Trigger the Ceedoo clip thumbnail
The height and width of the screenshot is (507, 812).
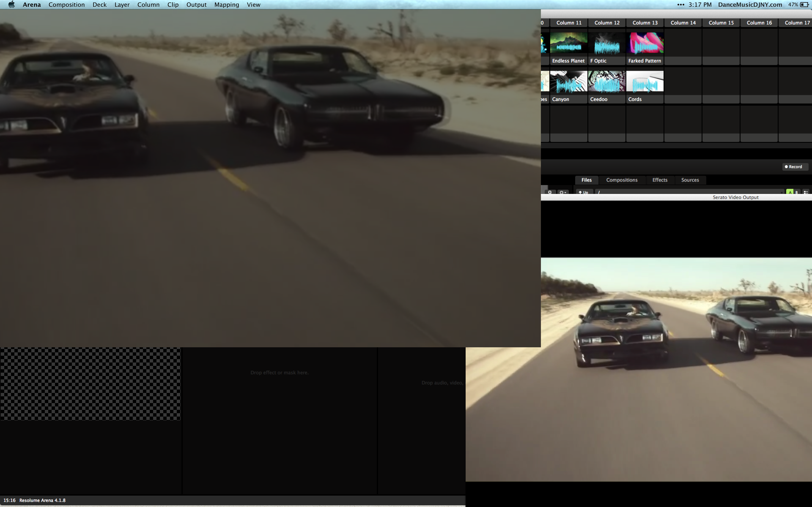(606, 81)
